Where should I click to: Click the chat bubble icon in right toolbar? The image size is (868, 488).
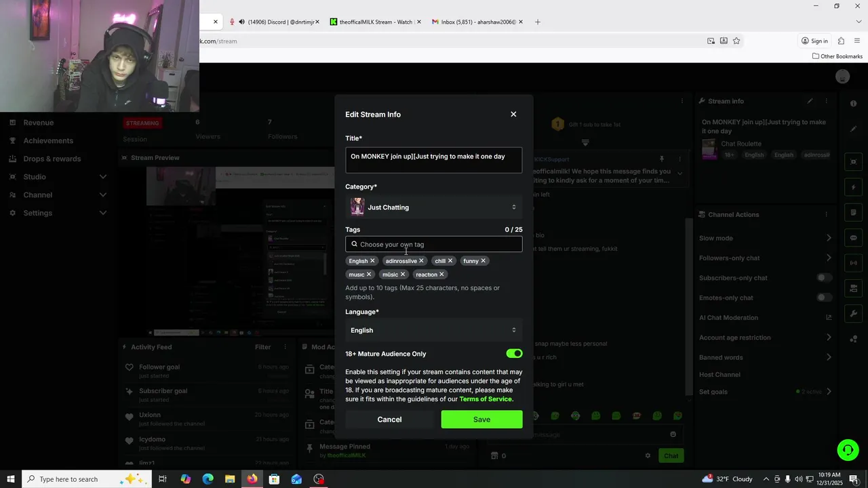pos(854,238)
